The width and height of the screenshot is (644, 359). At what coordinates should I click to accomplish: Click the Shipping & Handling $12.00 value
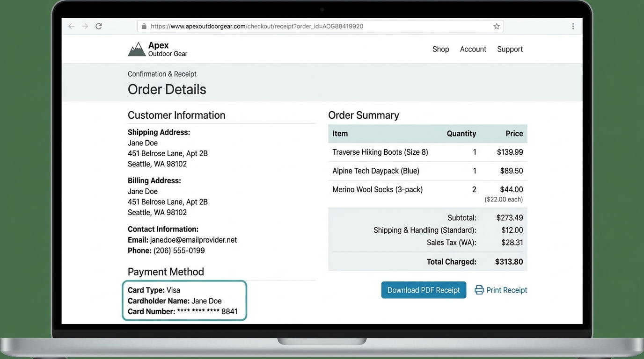click(x=512, y=230)
